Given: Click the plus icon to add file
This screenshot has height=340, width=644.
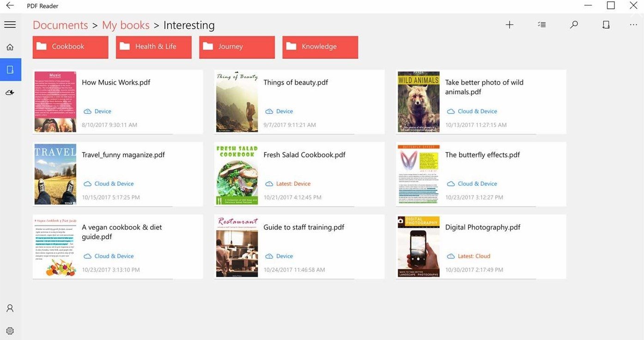Looking at the screenshot, I should click(x=510, y=25).
